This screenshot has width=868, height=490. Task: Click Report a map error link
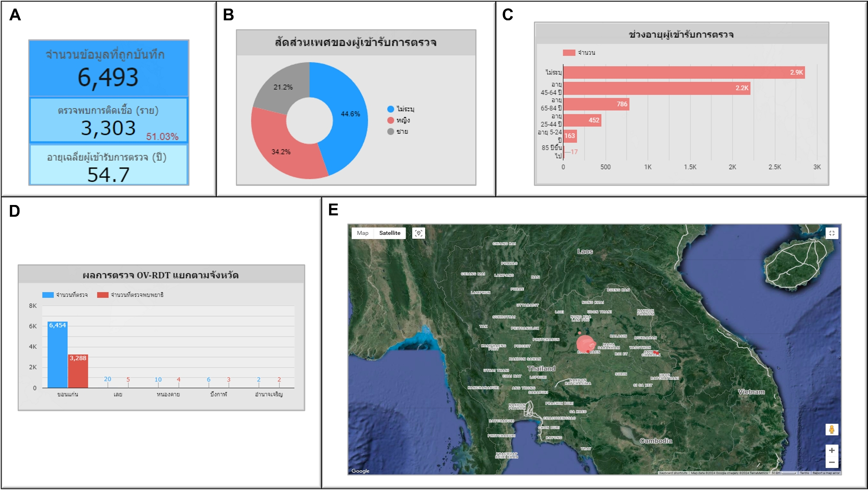point(826,473)
